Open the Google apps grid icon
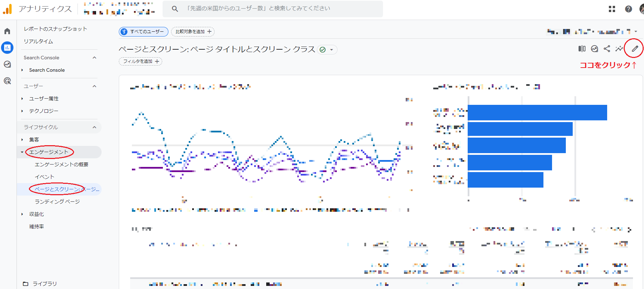The width and height of the screenshot is (644, 289). [x=612, y=9]
